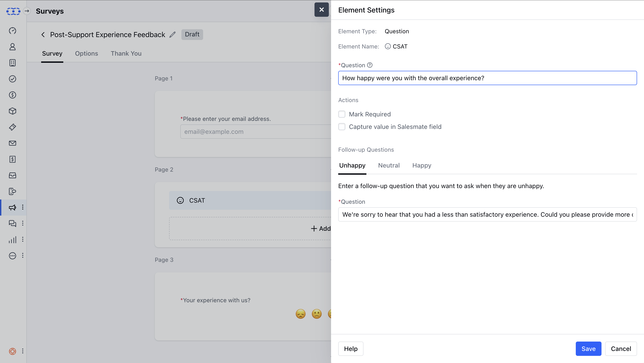Select the CSAT element row on Page 2

(250, 200)
